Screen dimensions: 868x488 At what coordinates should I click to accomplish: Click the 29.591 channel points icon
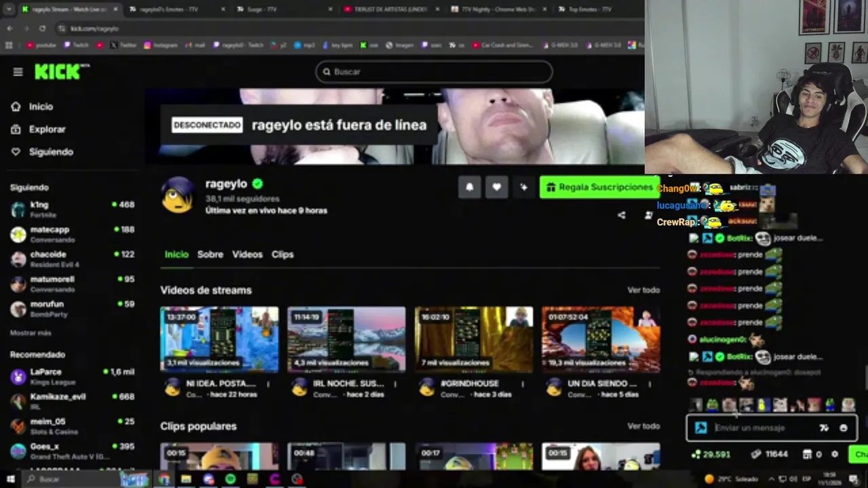pos(696,455)
